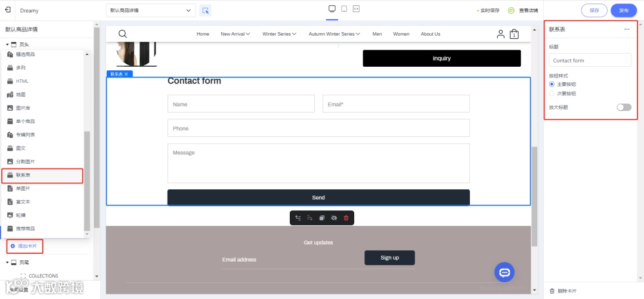Open the blue chat bubble widget
Image resolution: width=644 pixels, height=299 pixels.
(x=504, y=272)
